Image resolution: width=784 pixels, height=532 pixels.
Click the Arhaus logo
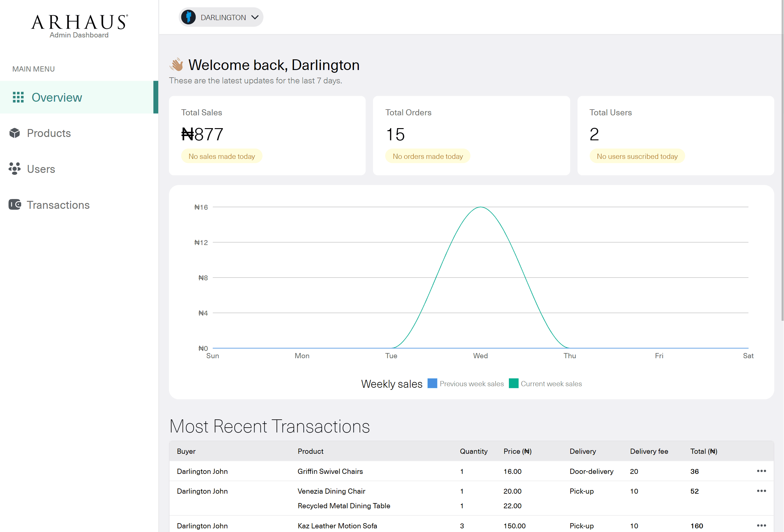79,22
